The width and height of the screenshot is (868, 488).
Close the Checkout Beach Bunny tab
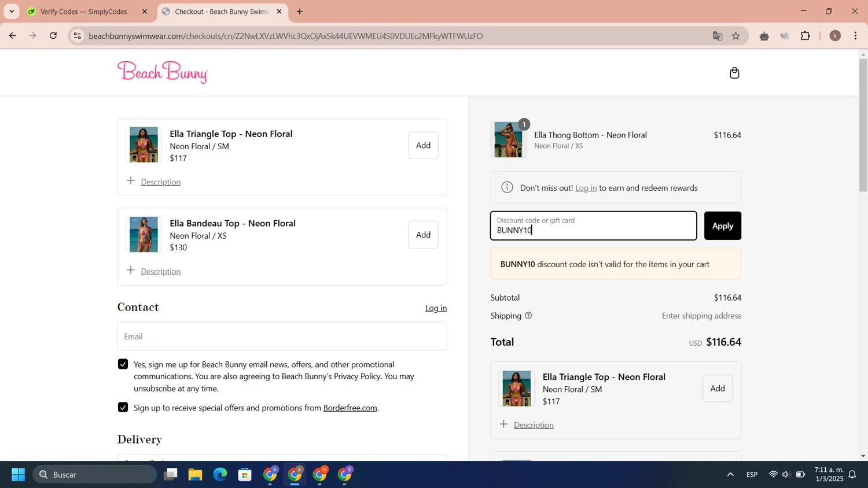(x=279, y=12)
